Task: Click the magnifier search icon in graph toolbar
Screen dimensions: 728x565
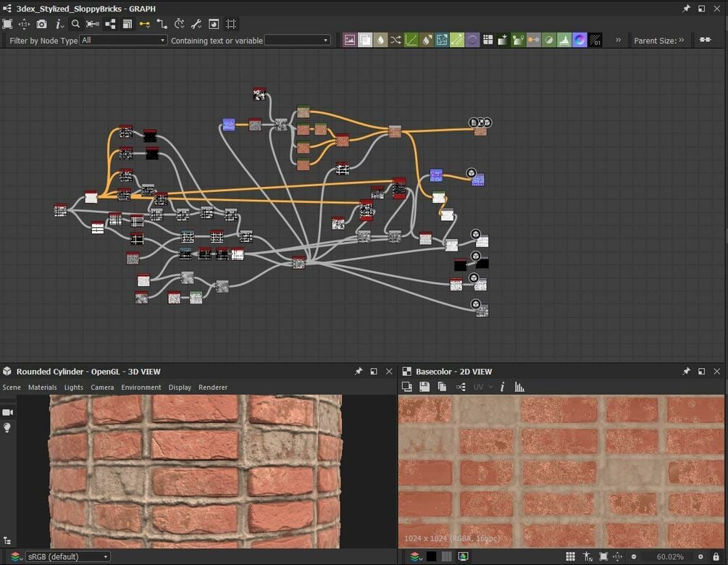Action: click(75, 24)
